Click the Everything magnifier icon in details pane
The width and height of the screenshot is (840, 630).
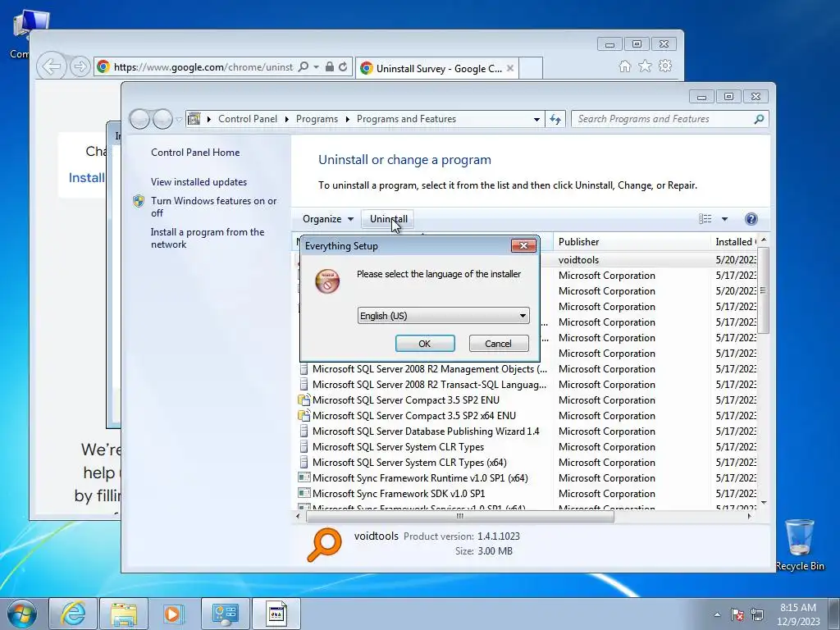(324, 545)
